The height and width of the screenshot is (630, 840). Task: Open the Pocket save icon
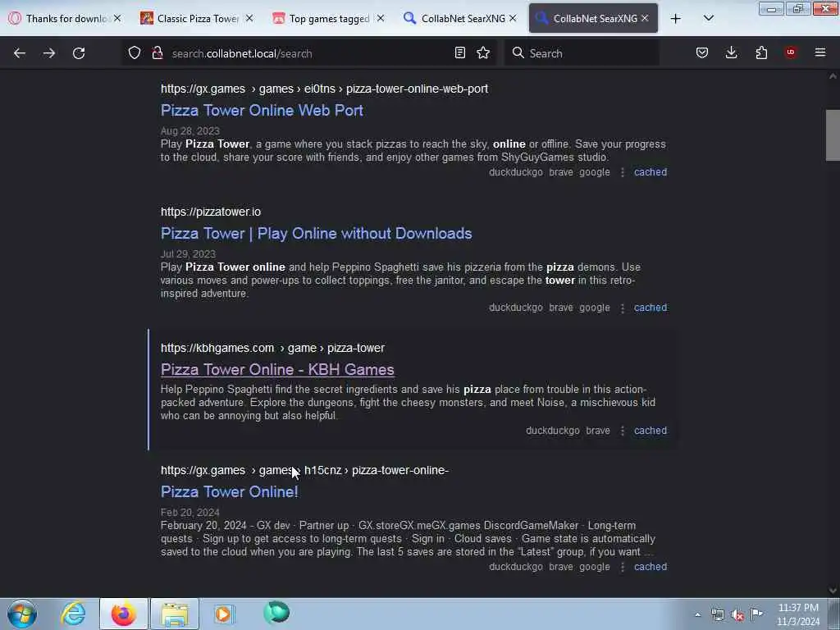pyautogui.click(x=702, y=52)
